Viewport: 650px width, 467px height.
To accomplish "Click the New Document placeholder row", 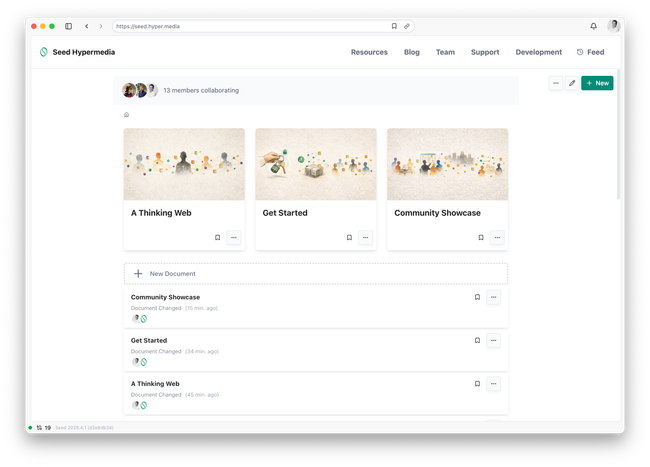I will [315, 273].
